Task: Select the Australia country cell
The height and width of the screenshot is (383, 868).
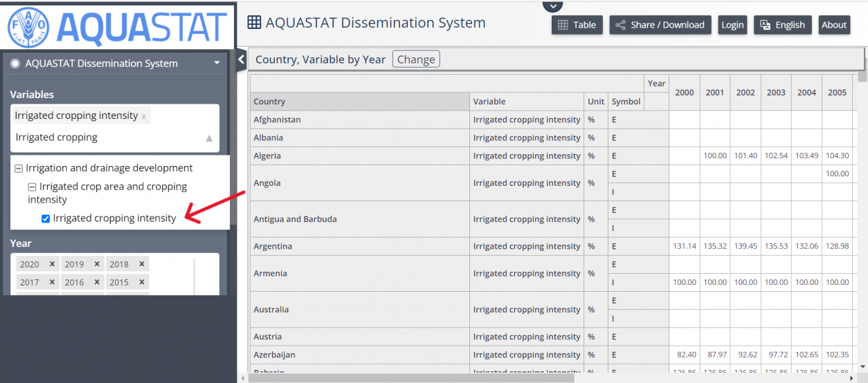Action: coord(360,309)
